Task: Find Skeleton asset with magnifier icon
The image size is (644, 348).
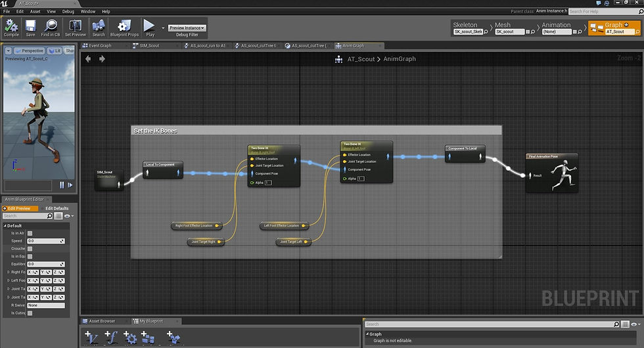Action: [x=486, y=32]
